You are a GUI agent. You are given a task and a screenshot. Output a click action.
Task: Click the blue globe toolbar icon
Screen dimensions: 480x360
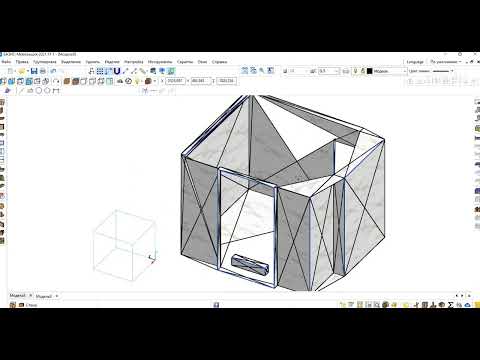(x=162, y=71)
